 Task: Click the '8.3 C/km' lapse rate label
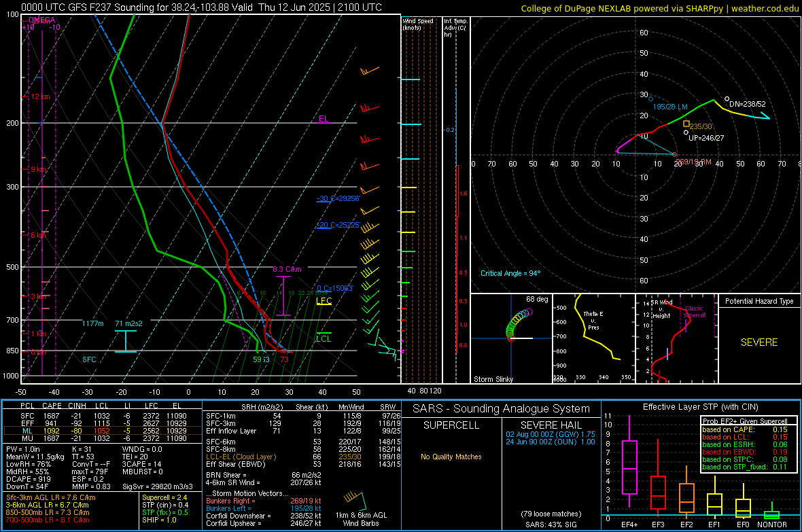coord(287,269)
